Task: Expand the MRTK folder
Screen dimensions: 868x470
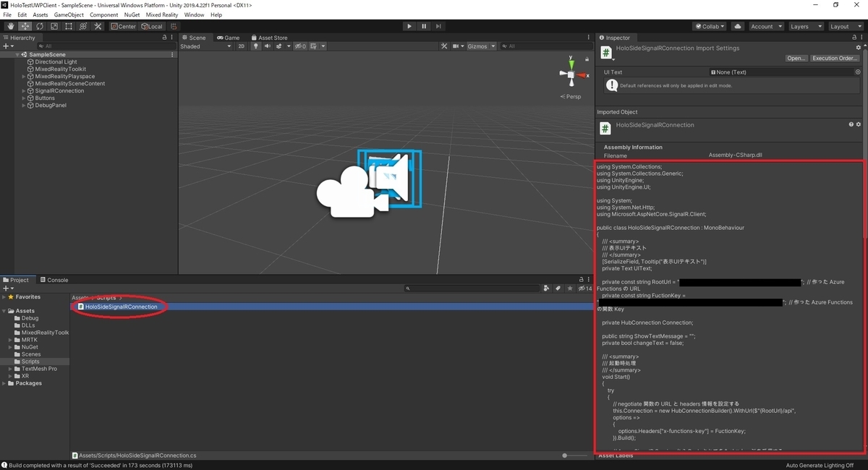Action: pos(10,340)
